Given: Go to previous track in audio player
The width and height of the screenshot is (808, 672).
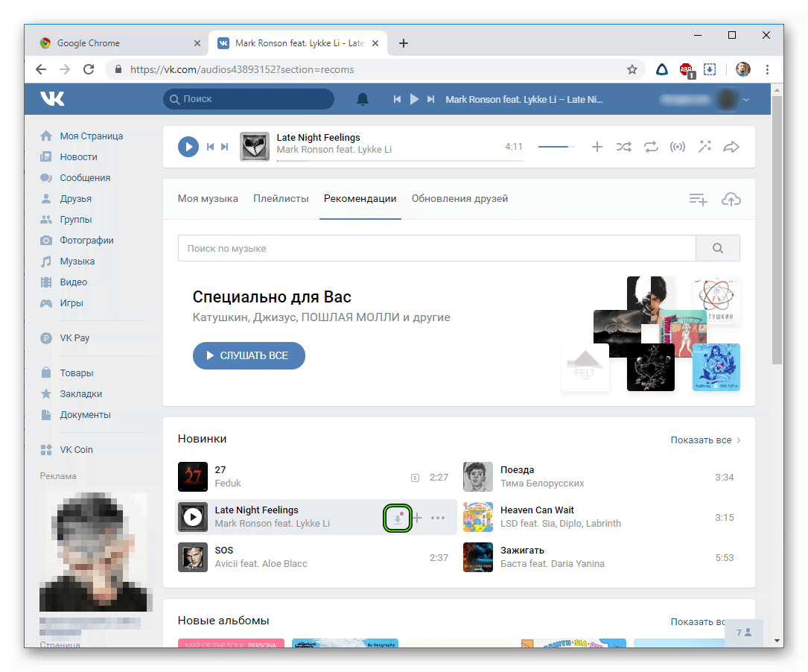Looking at the screenshot, I should pos(210,147).
